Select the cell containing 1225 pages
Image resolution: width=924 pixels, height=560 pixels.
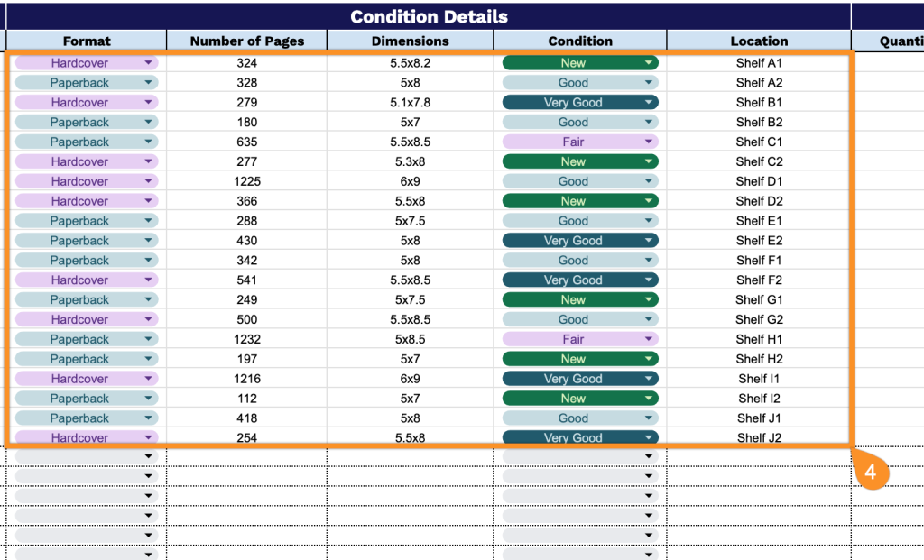[246, 181]
